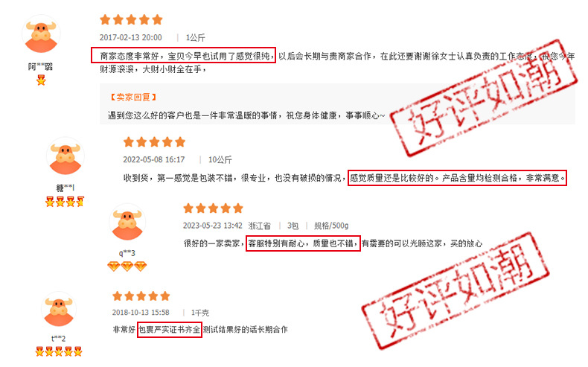Click the upper 好评如潮 red stamp

(484, 98)
